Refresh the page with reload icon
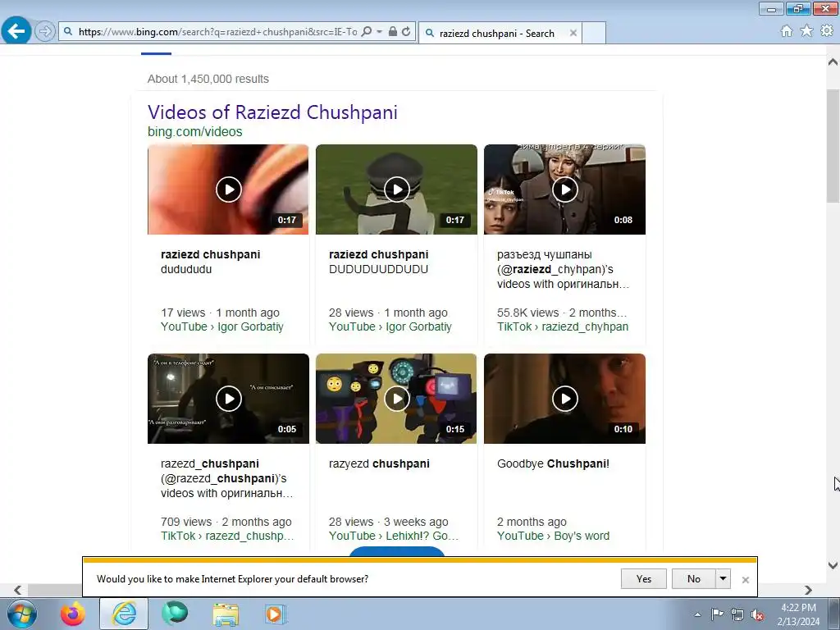Image resolution: width=840 pixels, height=630 pixels. tap(406, 32)
